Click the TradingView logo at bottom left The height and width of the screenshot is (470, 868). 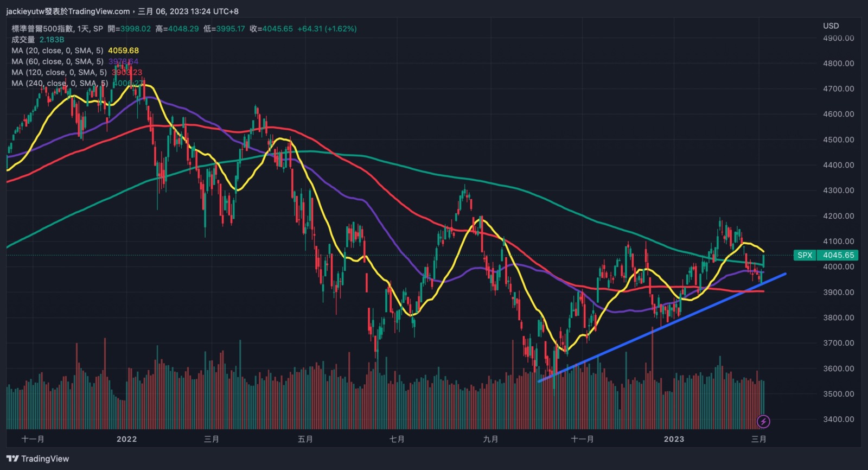click(x=38, y=459)
